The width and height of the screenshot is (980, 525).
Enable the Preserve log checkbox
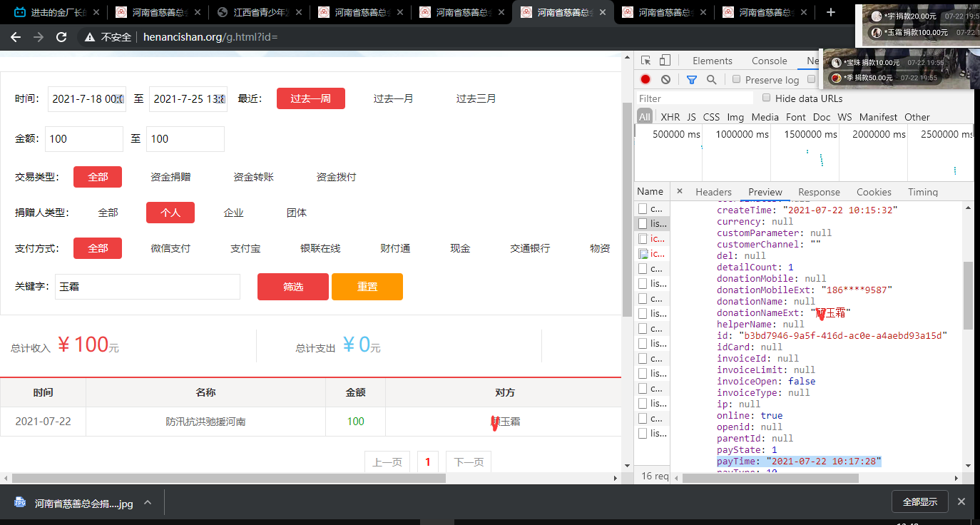click(x=737, y=80)
